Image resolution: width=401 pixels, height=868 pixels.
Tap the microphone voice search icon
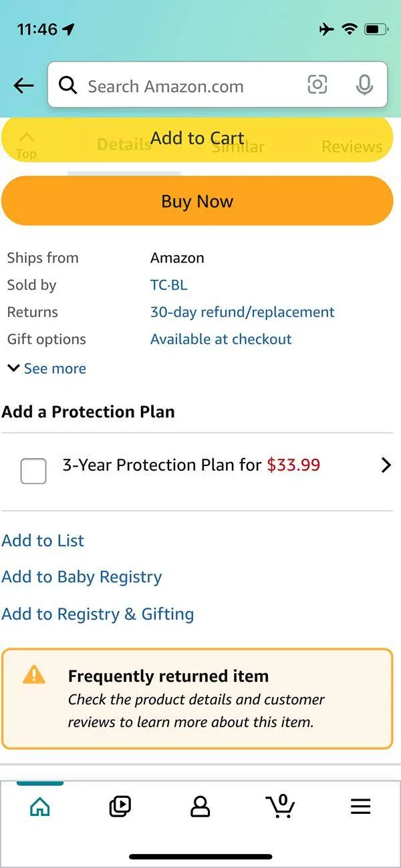tap(364, 85)
